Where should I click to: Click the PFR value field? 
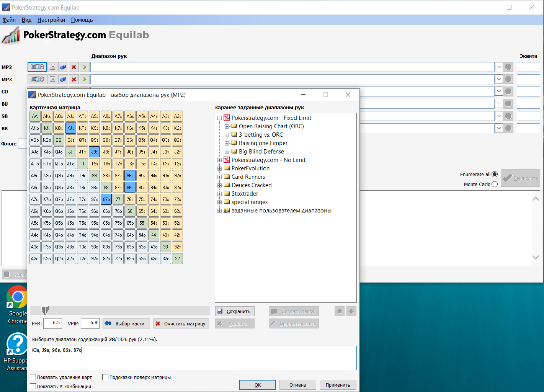tap(53, 323)
